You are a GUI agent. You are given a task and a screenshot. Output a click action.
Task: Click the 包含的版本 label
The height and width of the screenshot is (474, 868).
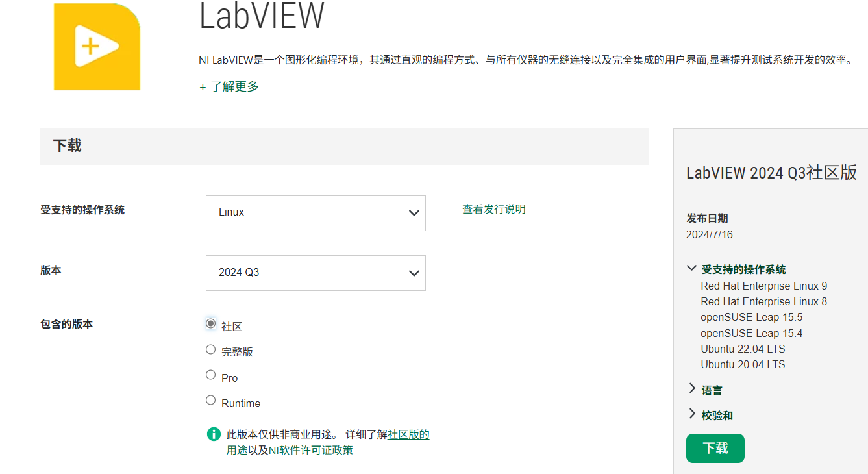[x=66, y=323]
